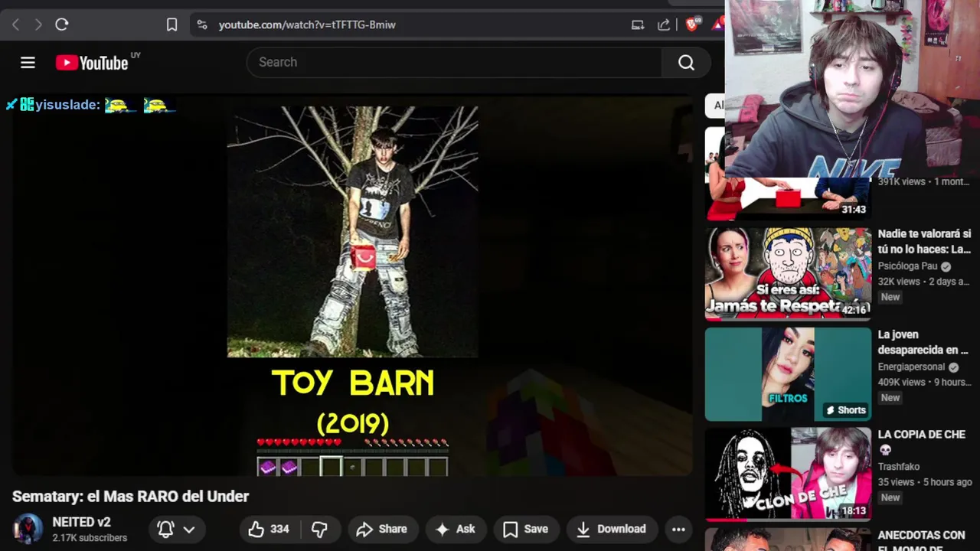This screenshot has width=980, height=551.
Task: Share this page via address bar icon
Action: [x=664, y=24]
